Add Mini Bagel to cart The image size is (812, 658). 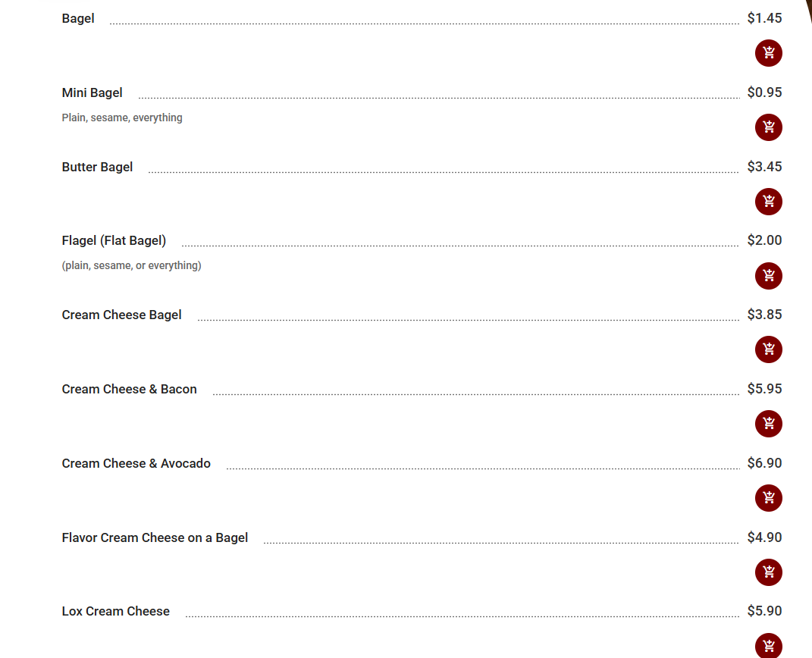coord(768,127)
